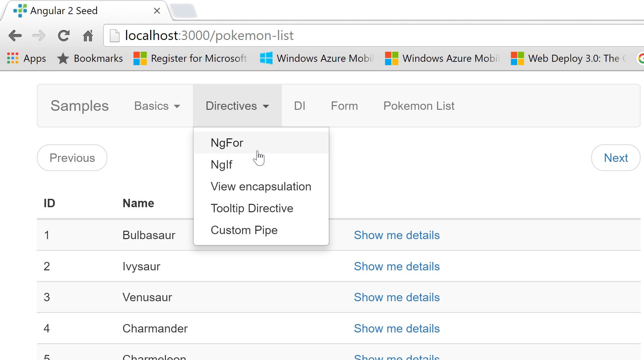
Task: Click the ID cell for row 2
Action: [47, 266]
